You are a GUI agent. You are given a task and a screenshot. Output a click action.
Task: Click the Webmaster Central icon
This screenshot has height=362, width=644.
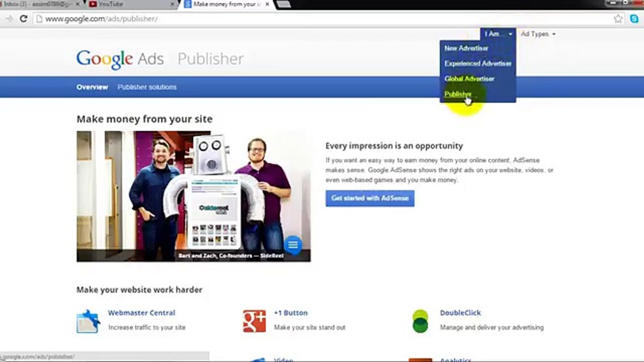(88, 321)
